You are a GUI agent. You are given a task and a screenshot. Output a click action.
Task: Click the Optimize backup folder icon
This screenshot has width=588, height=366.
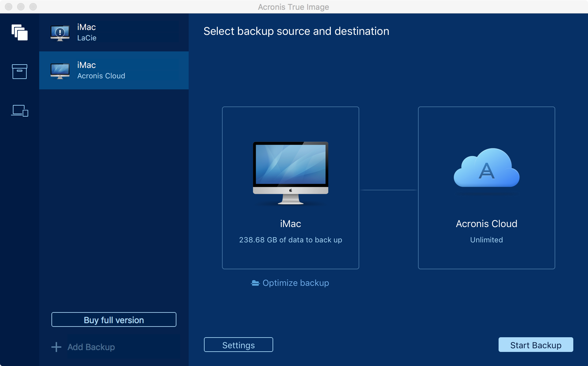tap(255, 283)
